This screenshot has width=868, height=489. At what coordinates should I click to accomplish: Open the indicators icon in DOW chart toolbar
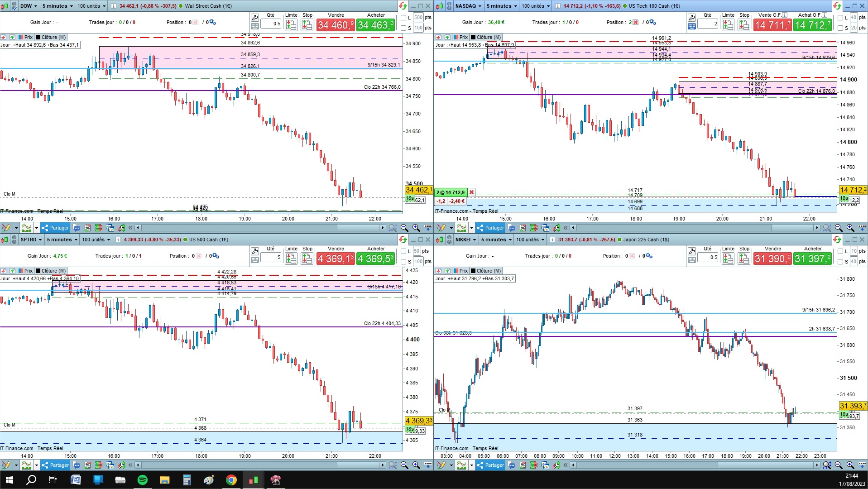coord(27,228)
